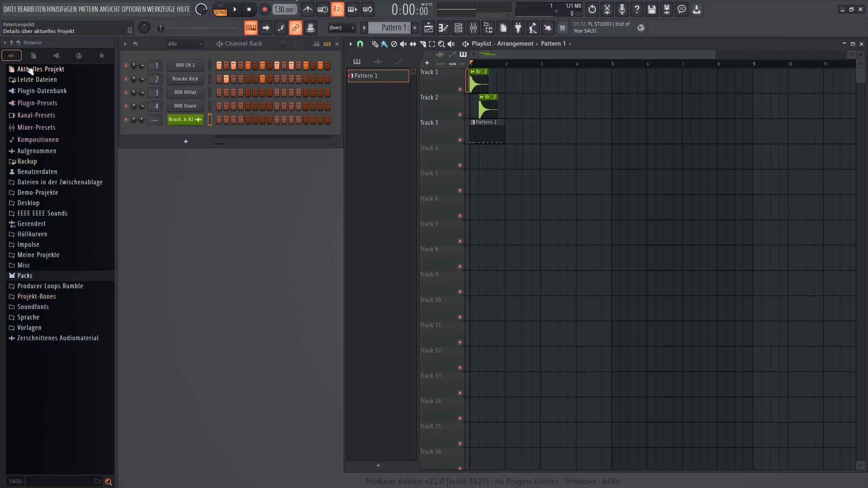
Task: Select the Mute tool in playlist toolbar
Action: (403, 44)
